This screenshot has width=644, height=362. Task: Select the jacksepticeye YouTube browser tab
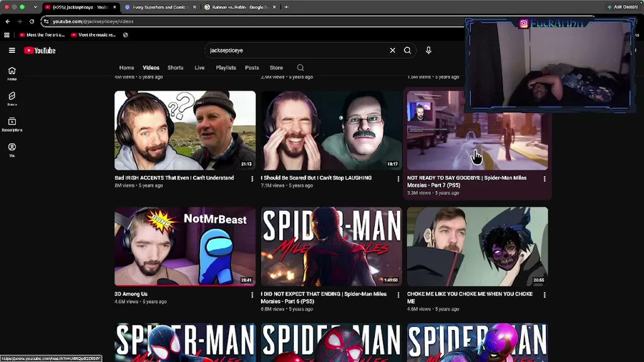point(80,7)
